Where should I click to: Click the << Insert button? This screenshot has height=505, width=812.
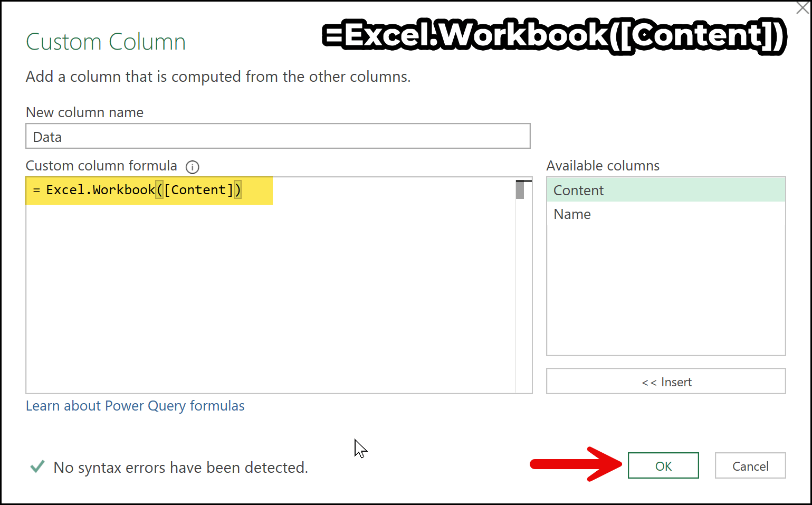(x=666, y=382)
